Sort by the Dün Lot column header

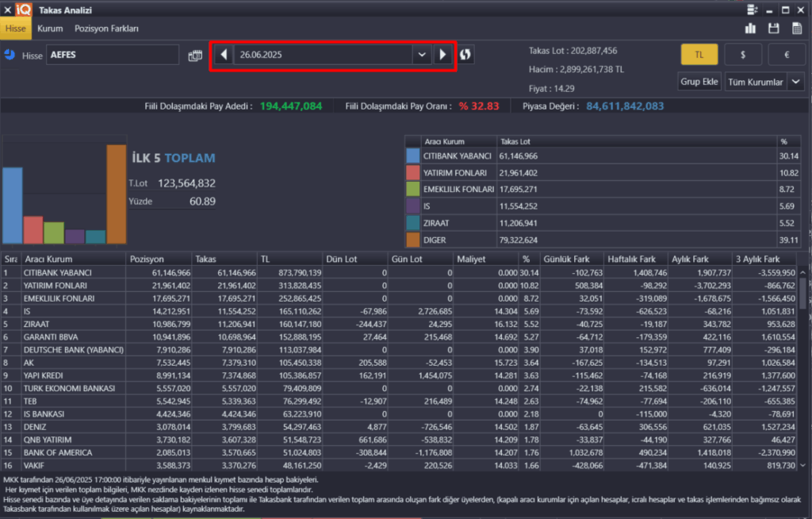click(x=354, y=259)
